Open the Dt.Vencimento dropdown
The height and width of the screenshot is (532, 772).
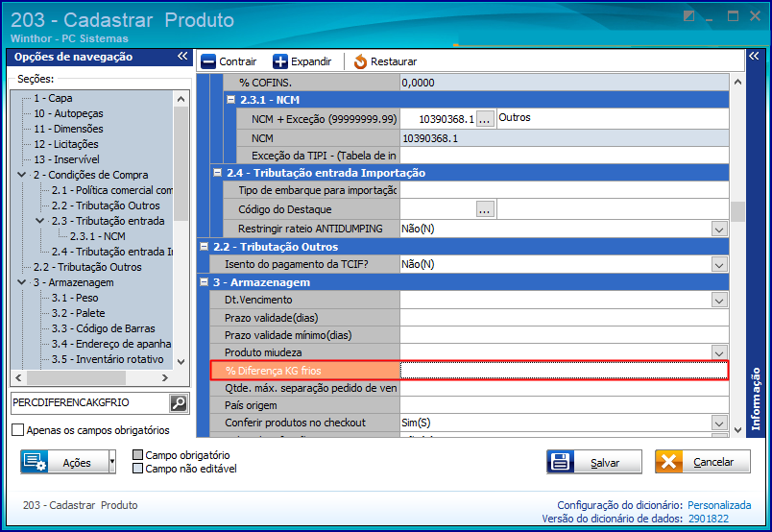(719, 300)
